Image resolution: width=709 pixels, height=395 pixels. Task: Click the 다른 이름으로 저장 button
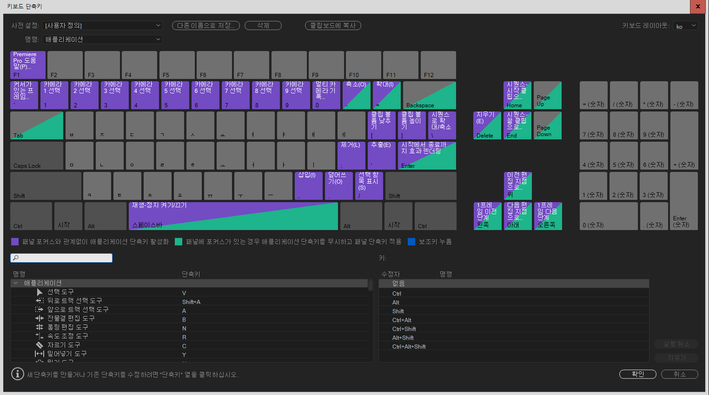tap(206, 26)
